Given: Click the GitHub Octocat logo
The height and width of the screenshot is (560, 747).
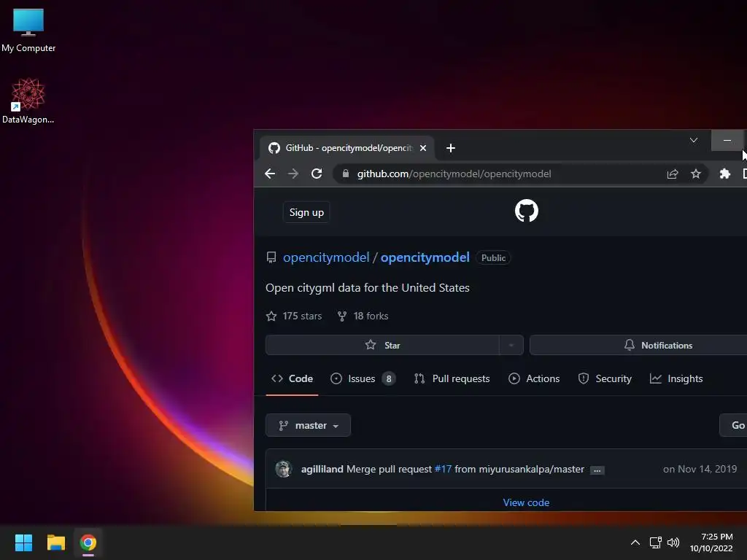Looking at the screenshot, I should (527, 211).
